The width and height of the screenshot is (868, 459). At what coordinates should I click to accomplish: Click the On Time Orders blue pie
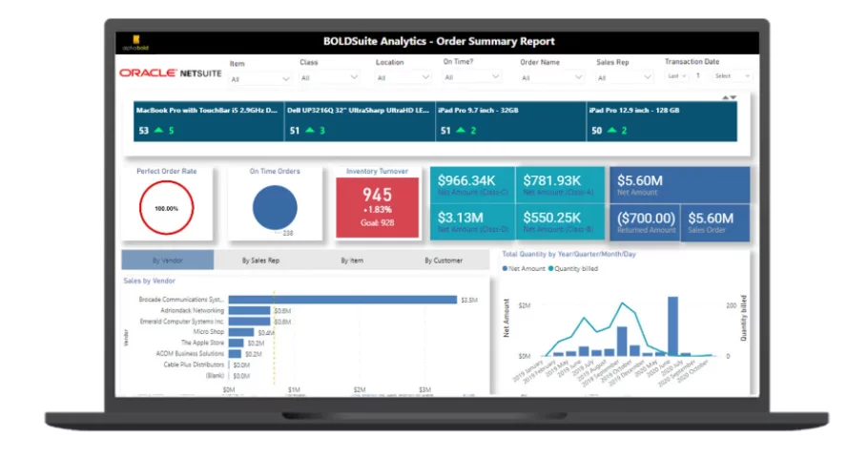pyautogui.click(x=275, y=208)
